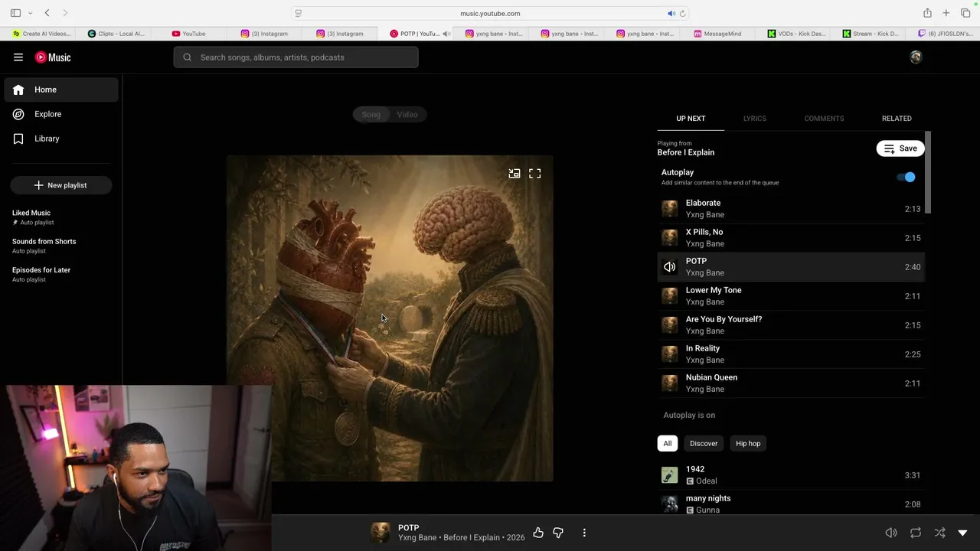Play 1942 by Odeal
The height and width of the screenshot is (551, 980).
coord(791,475)
